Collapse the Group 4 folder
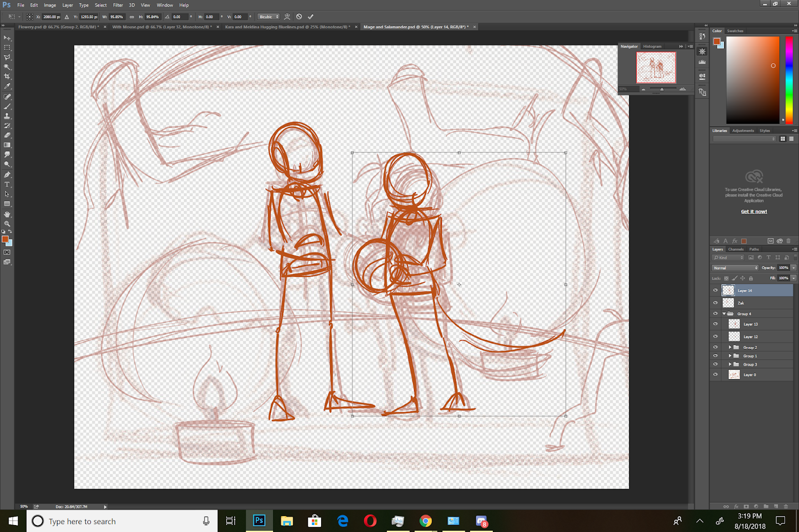The image size is (799, 532). pos(724,314)
